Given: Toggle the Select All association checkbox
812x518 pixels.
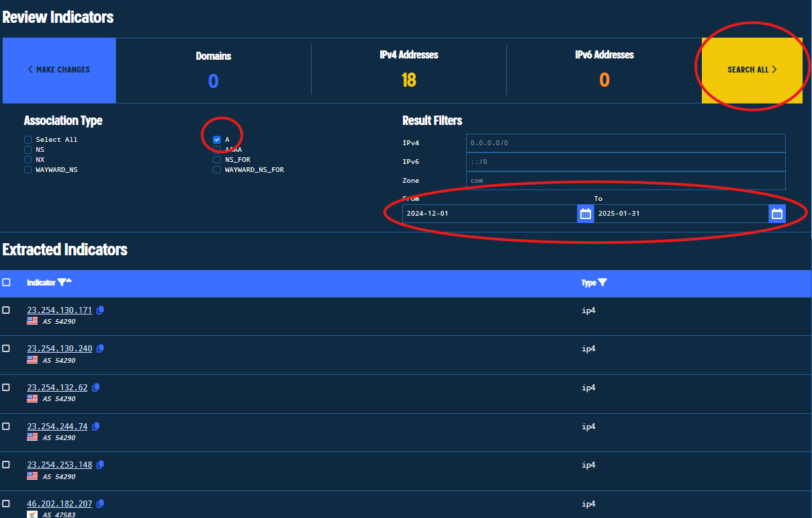Looking at the screenshot, I should click(x=28, y=140).
